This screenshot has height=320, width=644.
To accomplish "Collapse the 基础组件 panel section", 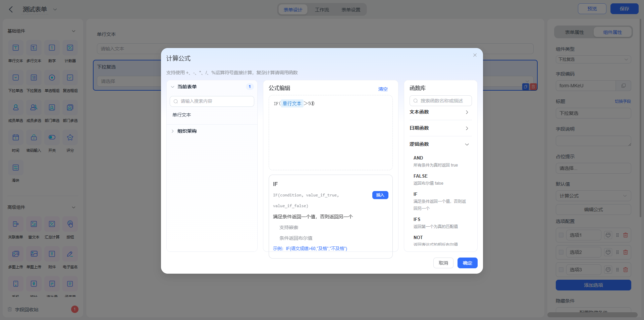I will (73, 31).
